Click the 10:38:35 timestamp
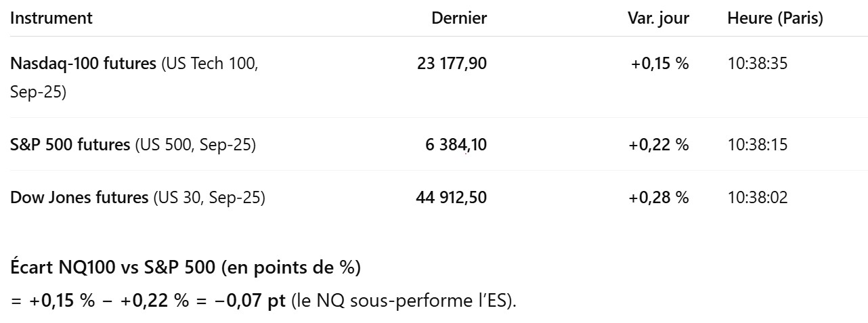Image resolution: width=868 pixels, height=323 pixels. [x=758, y=64]
